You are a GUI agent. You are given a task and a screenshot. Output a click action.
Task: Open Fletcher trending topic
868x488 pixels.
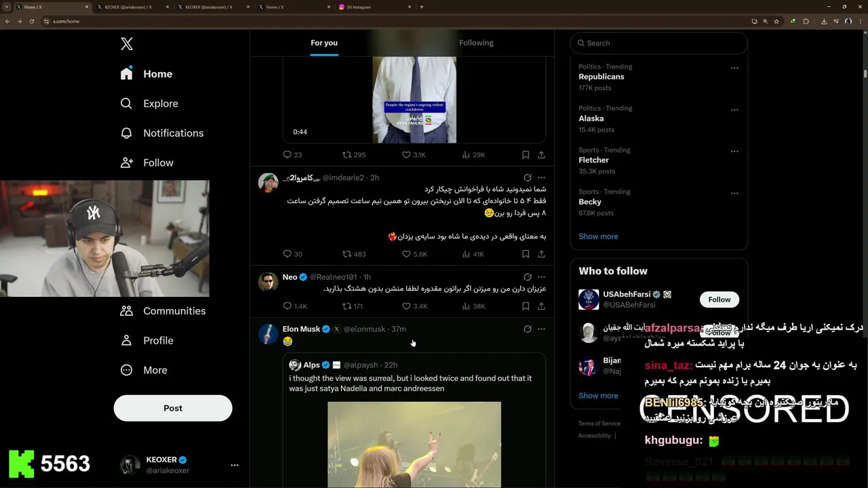click(593, 160)
